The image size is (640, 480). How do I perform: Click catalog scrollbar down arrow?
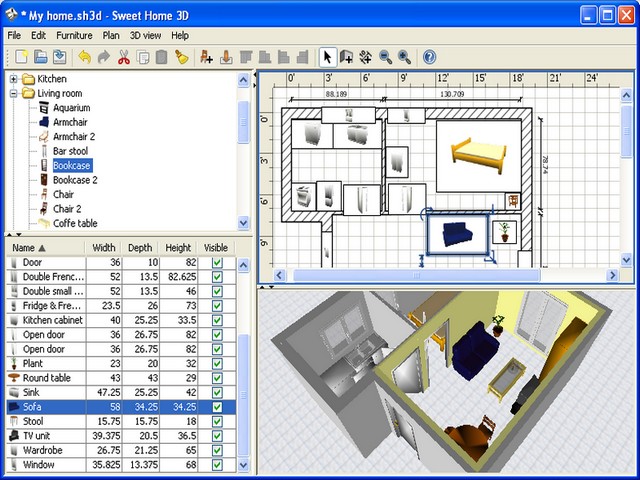pyautogui.click(x=243, y=223)
